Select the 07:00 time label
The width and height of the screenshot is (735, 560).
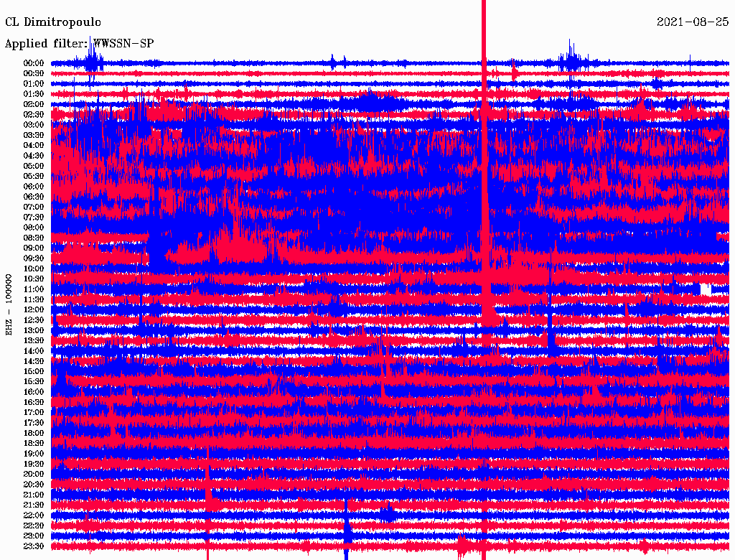tap(34, 207)
